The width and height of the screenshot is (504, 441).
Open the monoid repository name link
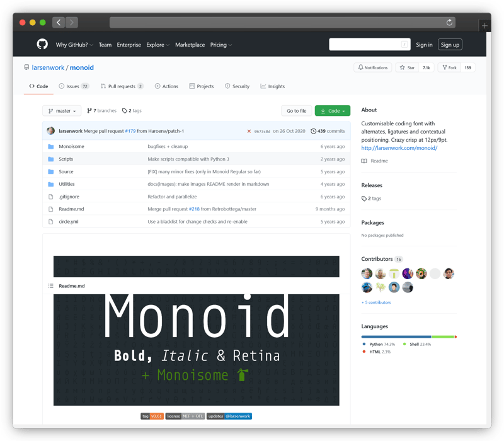[82, 67]
